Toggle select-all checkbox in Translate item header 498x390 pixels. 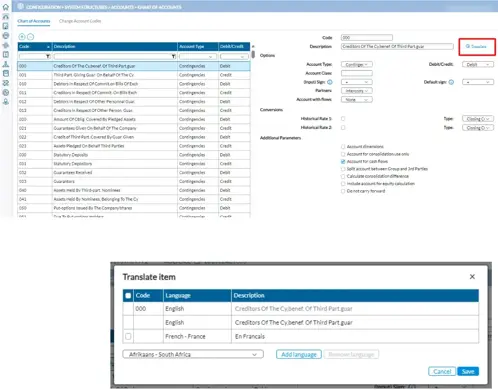[x=128, y=295]
